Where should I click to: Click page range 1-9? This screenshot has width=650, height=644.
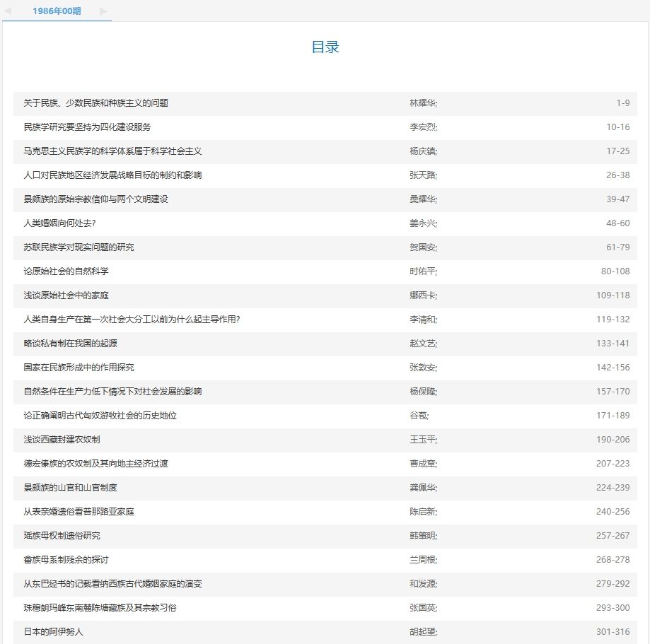pyautogui.click(x=623, y=103)
